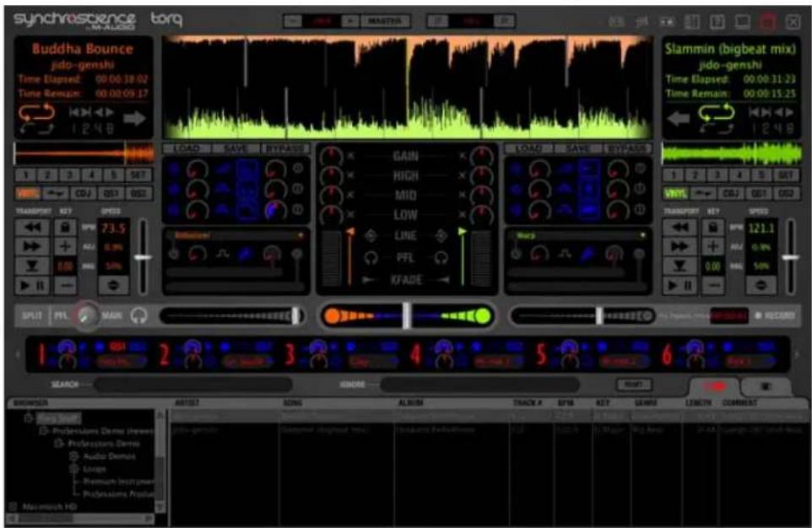Select QS1 on left deck
812x528 pixels.
[111, 194]
